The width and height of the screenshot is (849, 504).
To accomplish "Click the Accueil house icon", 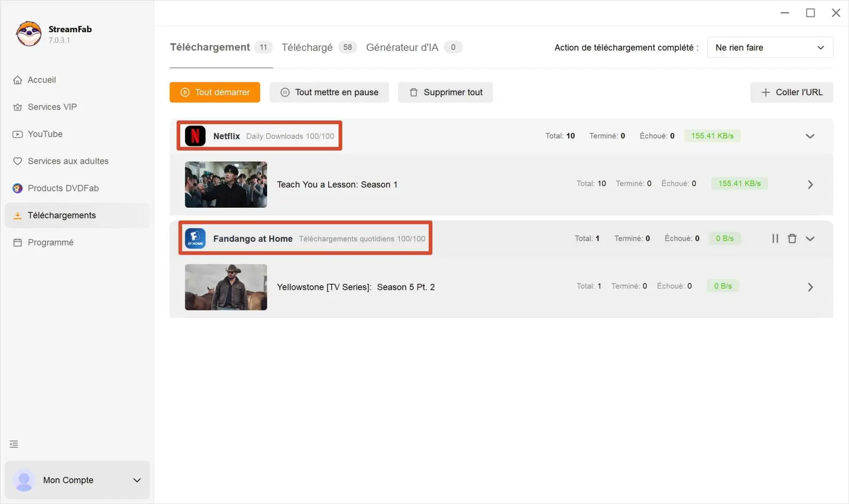I will [x=18, y=80].
